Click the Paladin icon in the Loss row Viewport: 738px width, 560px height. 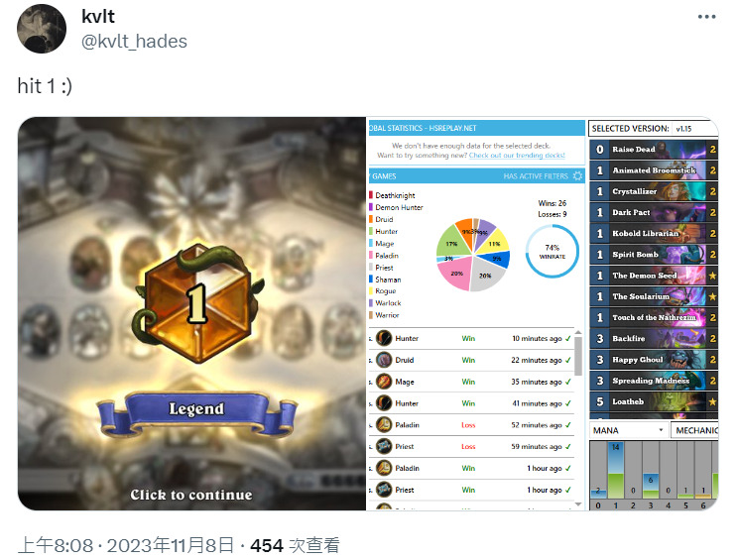pos(384,424)
